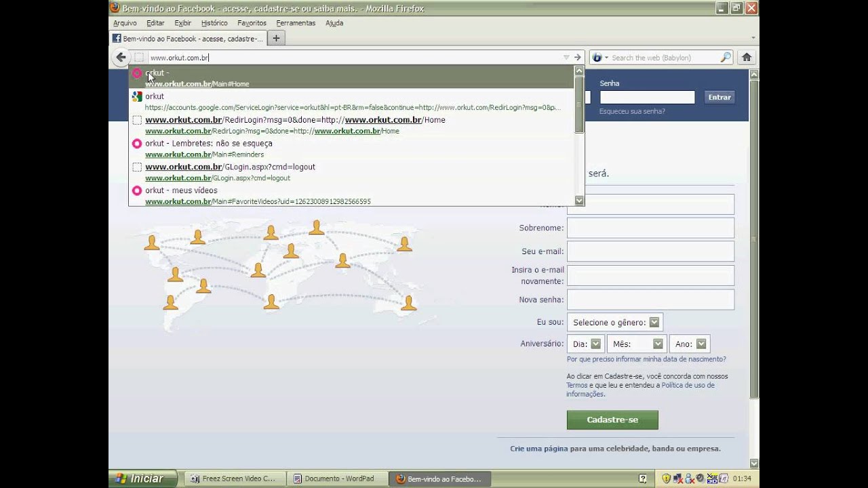
Task: Click the green Cadastre-se button
Action: click(x=612, y=420)
